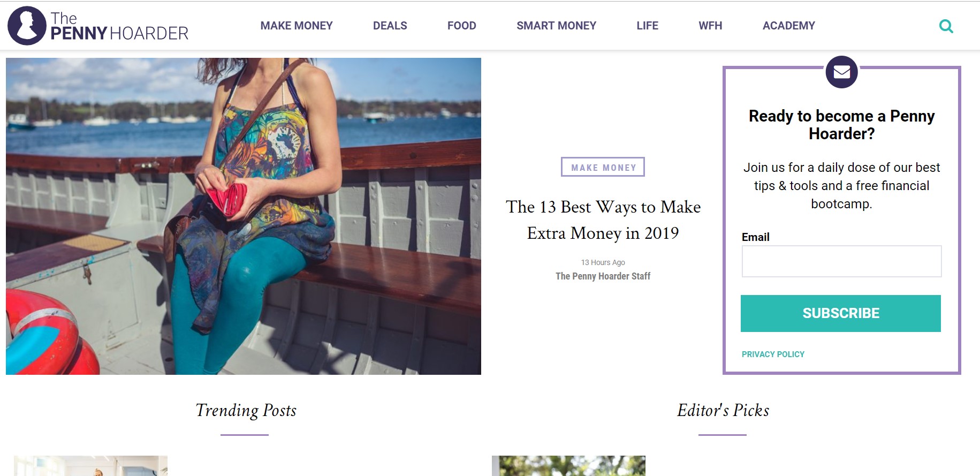Click the first Trending Posts thumbnail
980x476 pixels.
click(90, 466)
